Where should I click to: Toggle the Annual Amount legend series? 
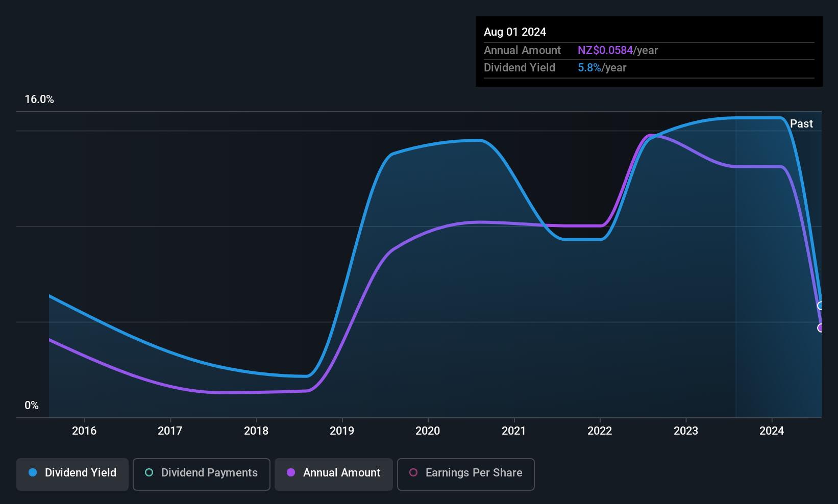click(334, 474)
